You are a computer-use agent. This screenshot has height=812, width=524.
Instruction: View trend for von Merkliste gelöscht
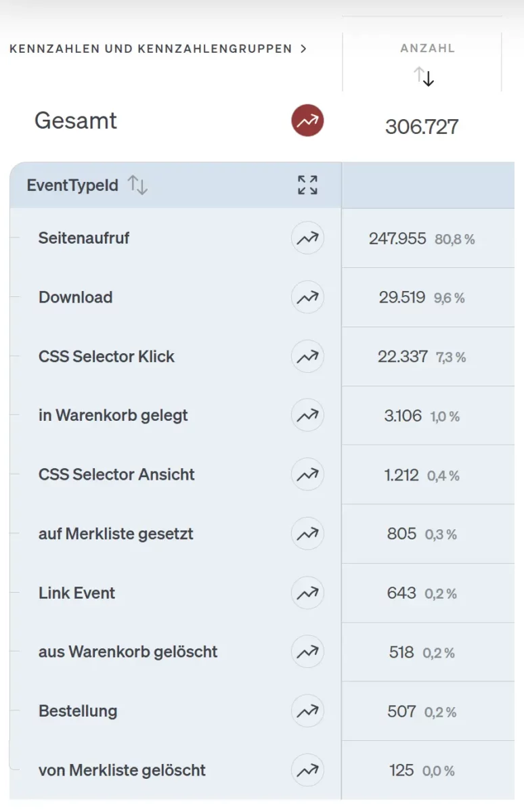pyautogui.click(x=307, y=770)
